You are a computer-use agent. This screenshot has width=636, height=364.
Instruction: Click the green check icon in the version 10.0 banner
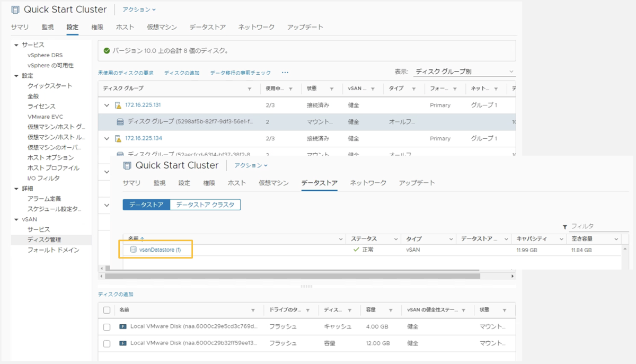(x=107, y=51)
